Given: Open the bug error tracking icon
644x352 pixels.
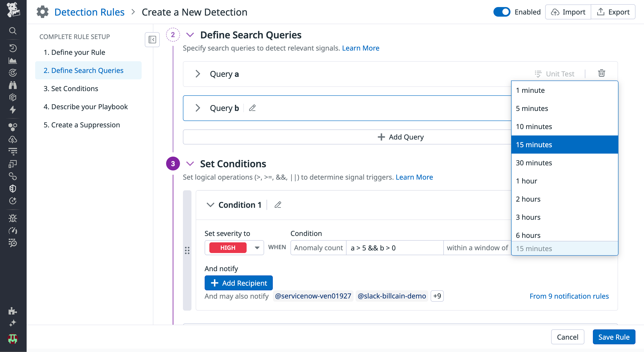Looking at the screenshot, I should click(x=13, y=218).
